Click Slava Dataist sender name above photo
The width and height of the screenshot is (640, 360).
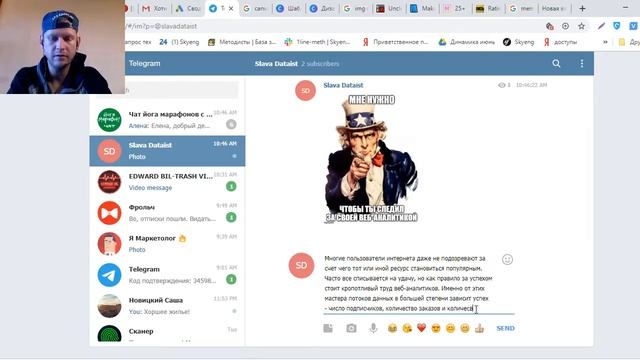click(x=343, y=85)
